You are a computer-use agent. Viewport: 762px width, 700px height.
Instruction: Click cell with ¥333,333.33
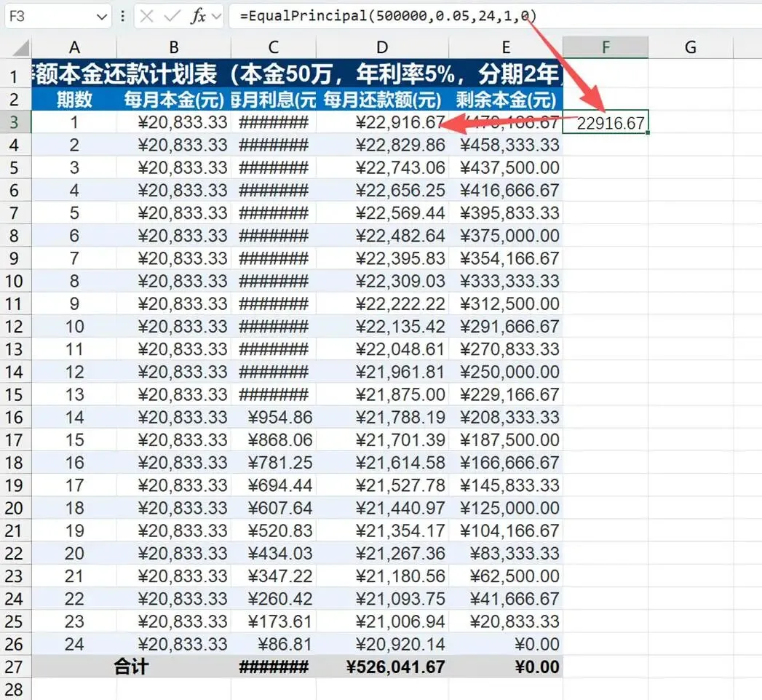point(505,282)
